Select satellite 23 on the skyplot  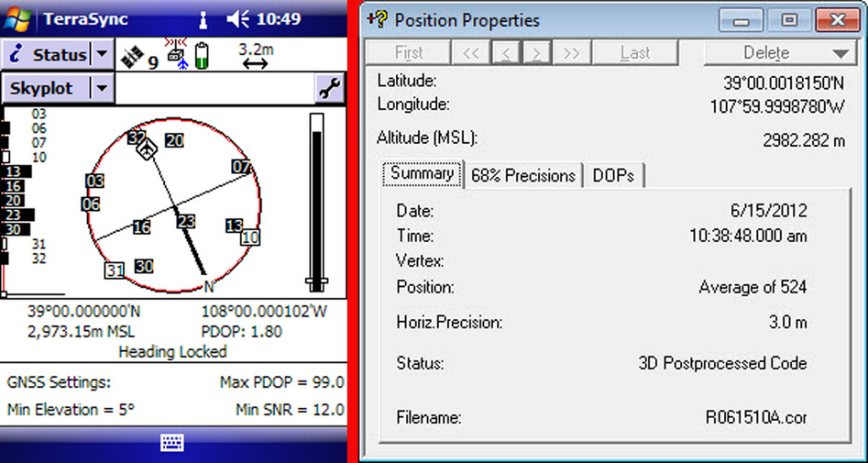(186, 222)
